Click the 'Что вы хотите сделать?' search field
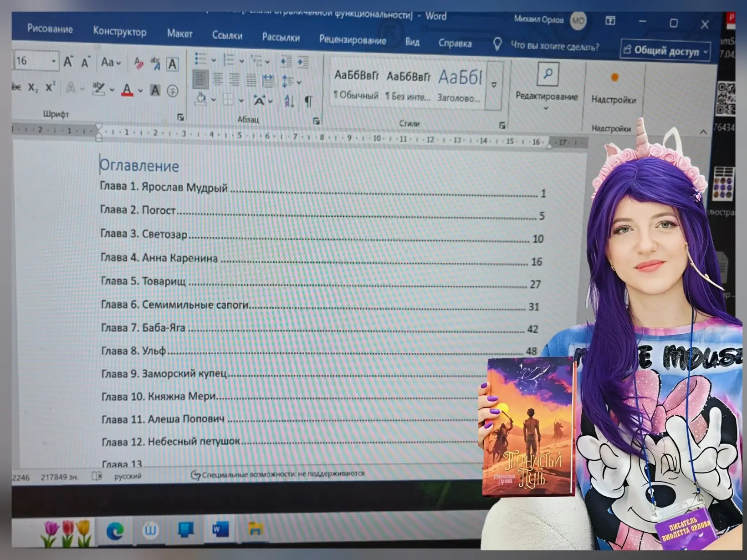This screenshot has height=560, width=747. 555,46
